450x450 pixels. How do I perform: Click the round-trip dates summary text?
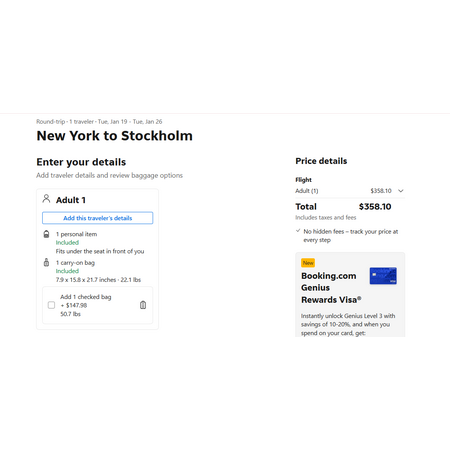tap(99, 122)
